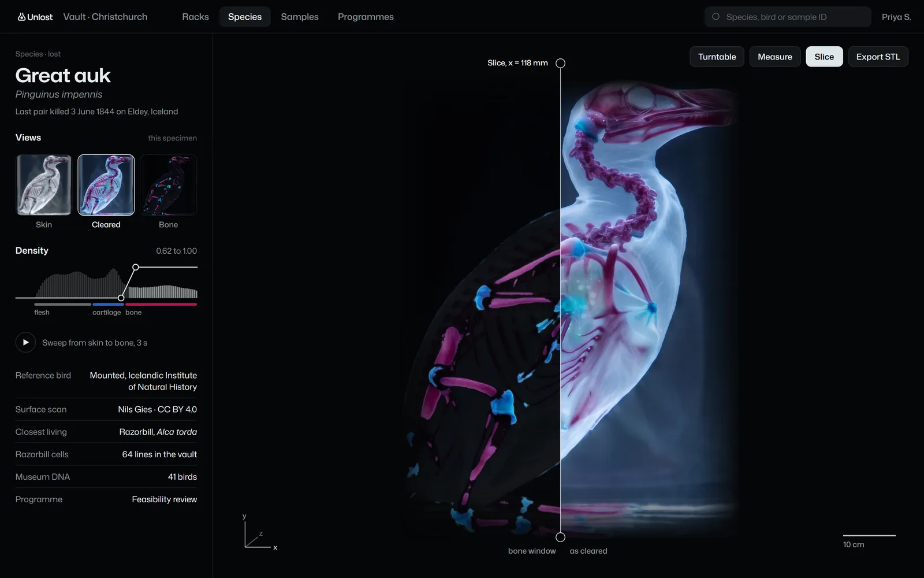Click the bone density band
This screenshot has width=924, height=578.
[161, 304]
